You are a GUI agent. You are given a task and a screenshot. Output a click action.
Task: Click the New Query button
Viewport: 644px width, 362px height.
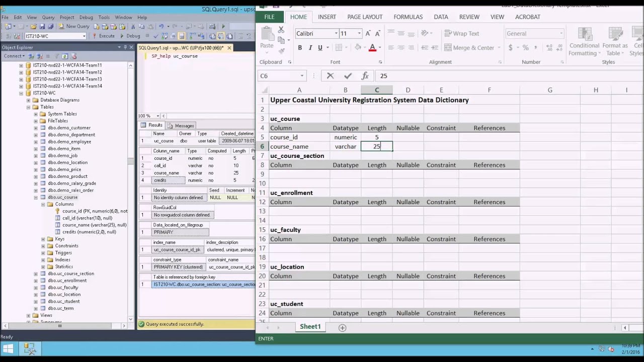point(74,27)
